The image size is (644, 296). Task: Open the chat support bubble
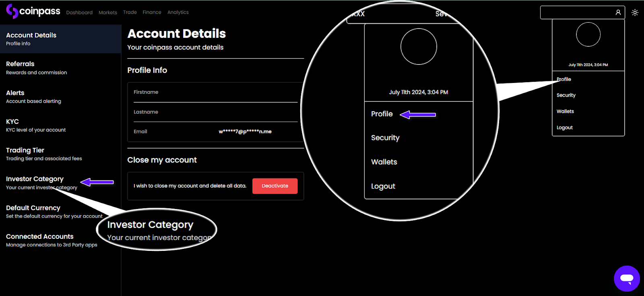[626, 278]
